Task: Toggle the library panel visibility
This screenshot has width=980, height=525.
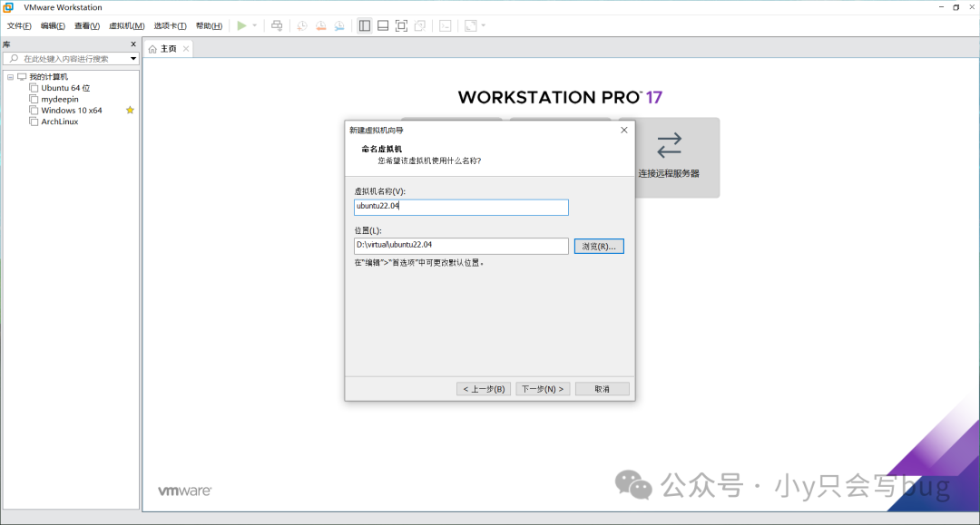Action: coord(363,25)
